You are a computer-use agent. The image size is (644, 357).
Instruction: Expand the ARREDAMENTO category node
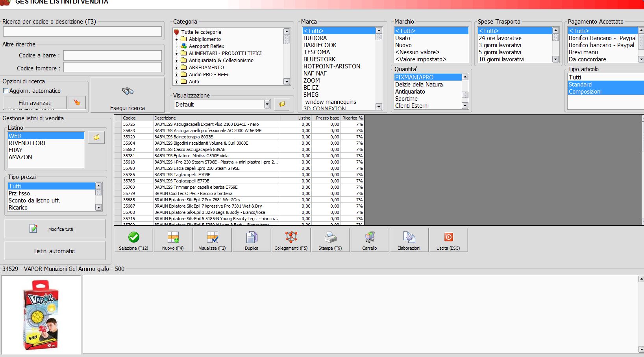pyautogui.click(x=177, y=68)
